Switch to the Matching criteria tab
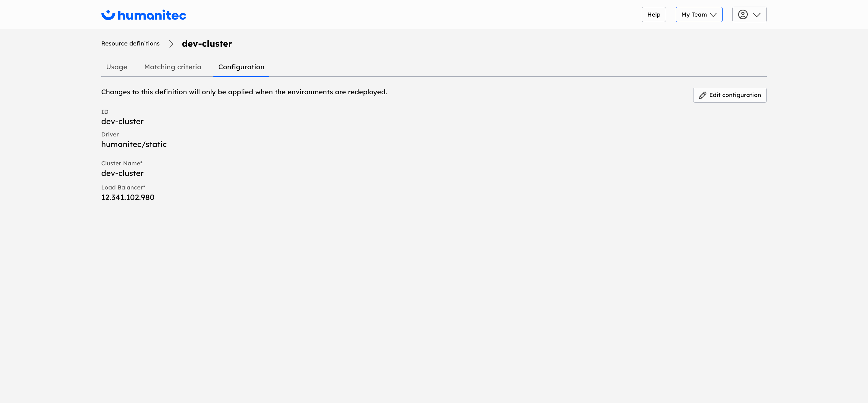 pos(172,67)
